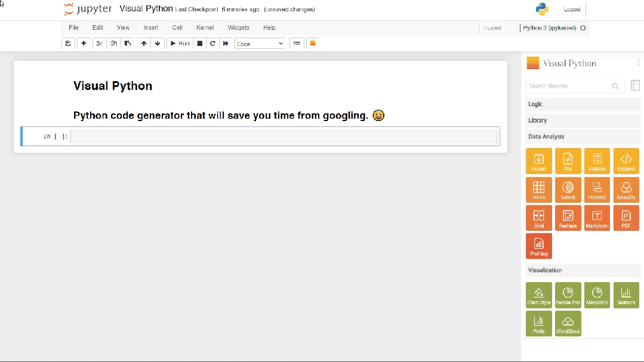
Task: Open the Chart Style tool
Action: point(539,295)
